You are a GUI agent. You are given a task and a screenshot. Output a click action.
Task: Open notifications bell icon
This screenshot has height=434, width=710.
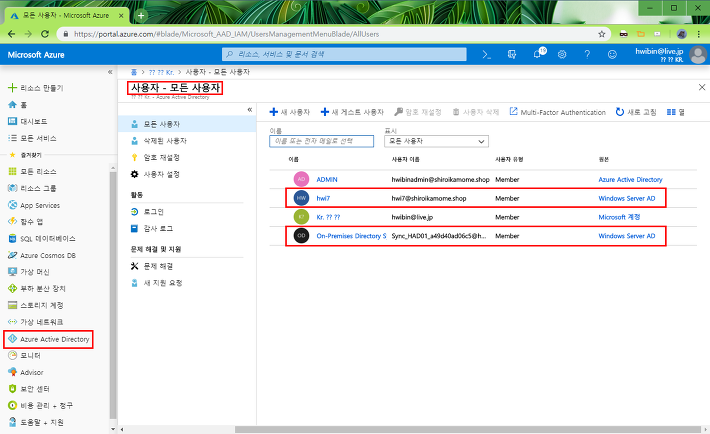[537, 54]
